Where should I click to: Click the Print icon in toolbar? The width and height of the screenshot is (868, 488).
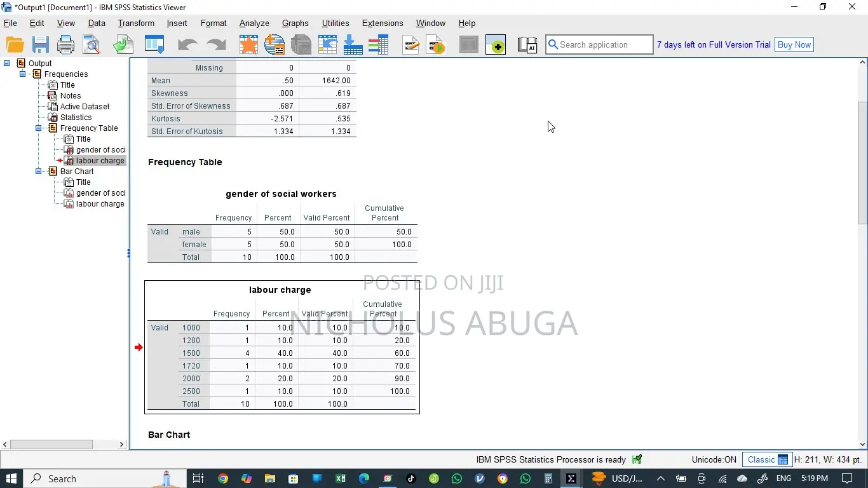pos(65,45)
